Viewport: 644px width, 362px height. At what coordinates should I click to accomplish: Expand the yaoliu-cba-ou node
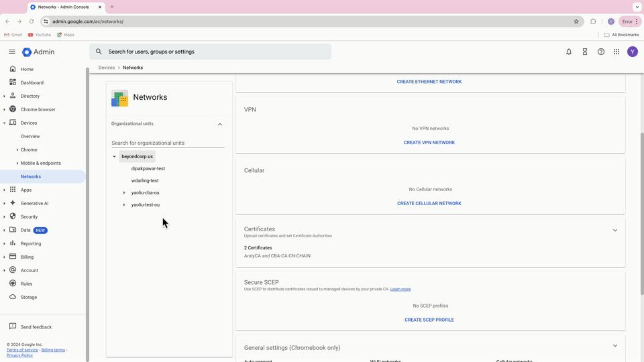coord(124,192)
